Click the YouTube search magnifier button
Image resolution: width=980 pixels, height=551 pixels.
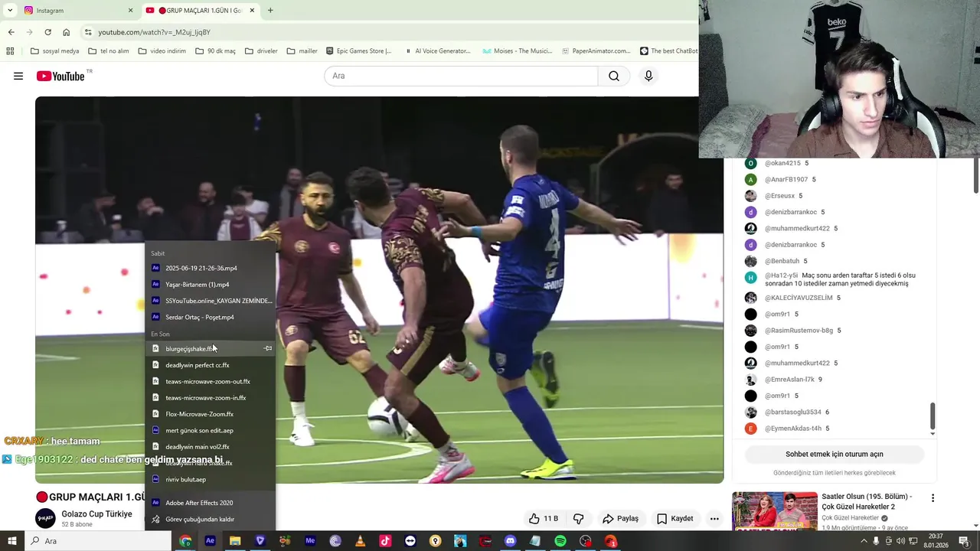(x=614, y=76)
